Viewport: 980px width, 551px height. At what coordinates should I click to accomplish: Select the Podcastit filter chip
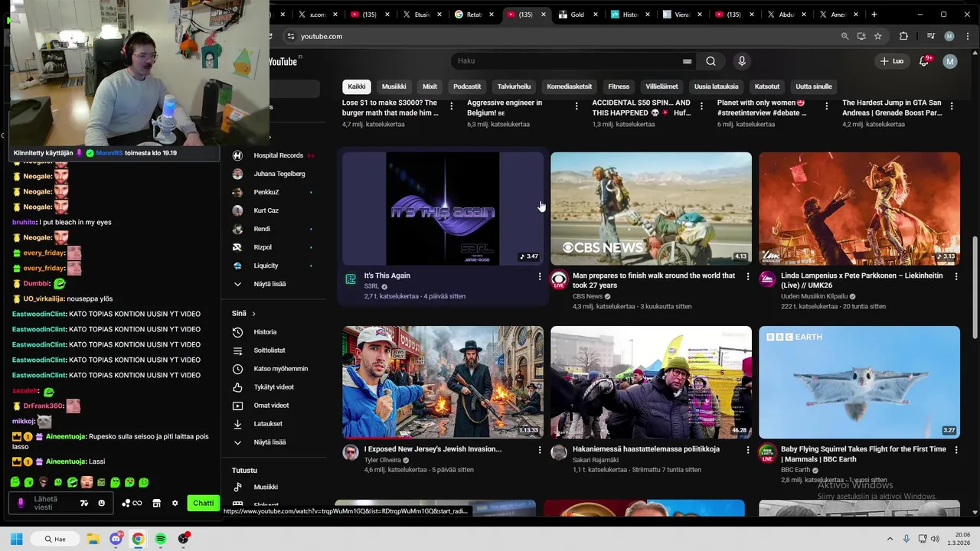pyautogui.click(x=467, y=86)
